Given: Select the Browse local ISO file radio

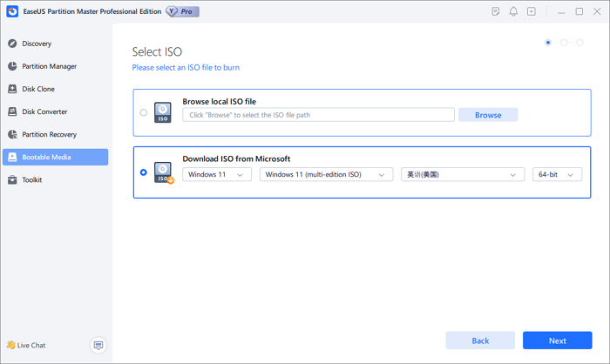Looking at the screenshot, I should (144, 112).
